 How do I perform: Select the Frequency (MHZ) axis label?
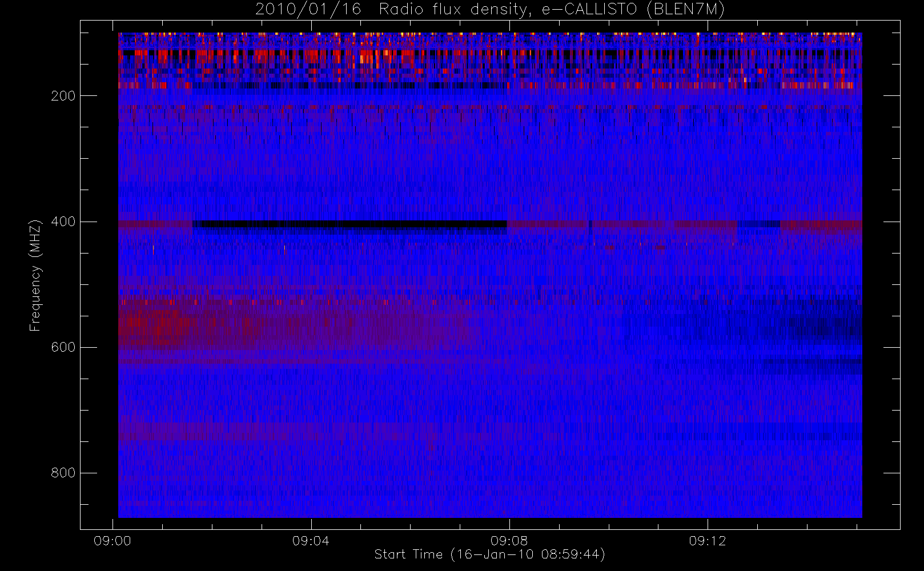pyautogui.click(x=35, y=275)
